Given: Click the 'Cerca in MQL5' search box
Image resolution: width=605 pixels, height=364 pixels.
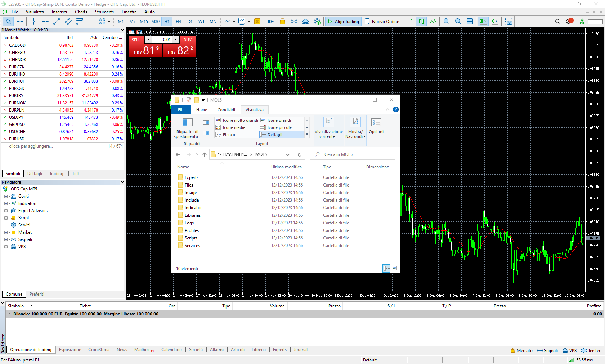Looking at the screenshot, I should coord(352,154).
